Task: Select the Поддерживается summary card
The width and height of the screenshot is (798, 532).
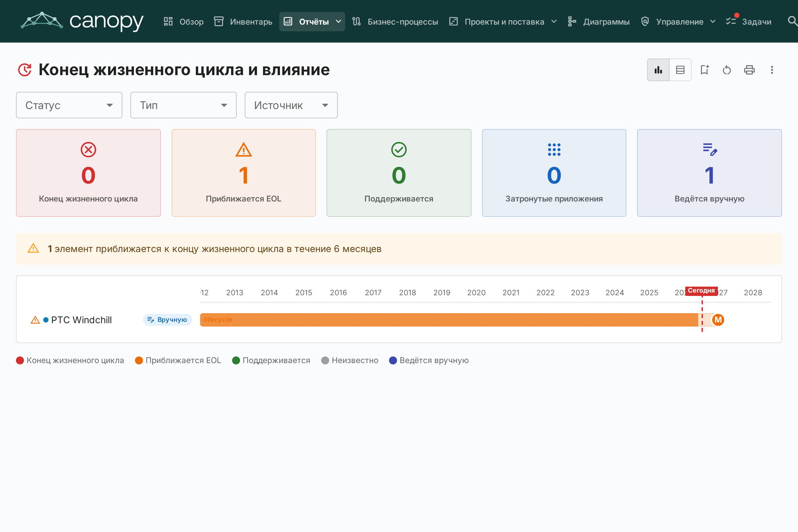Action: click(399, 173)
